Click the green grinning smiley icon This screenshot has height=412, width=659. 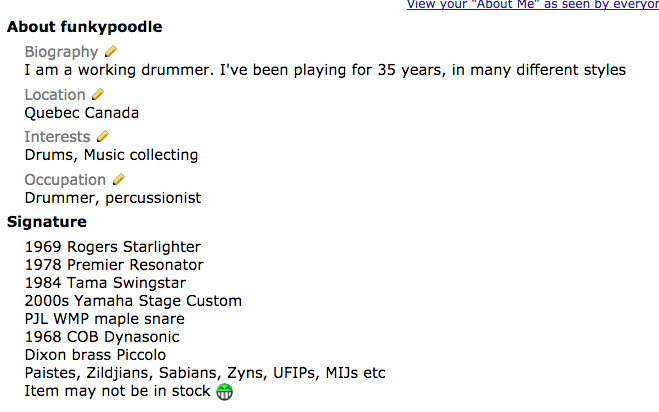tap(225, 392)
